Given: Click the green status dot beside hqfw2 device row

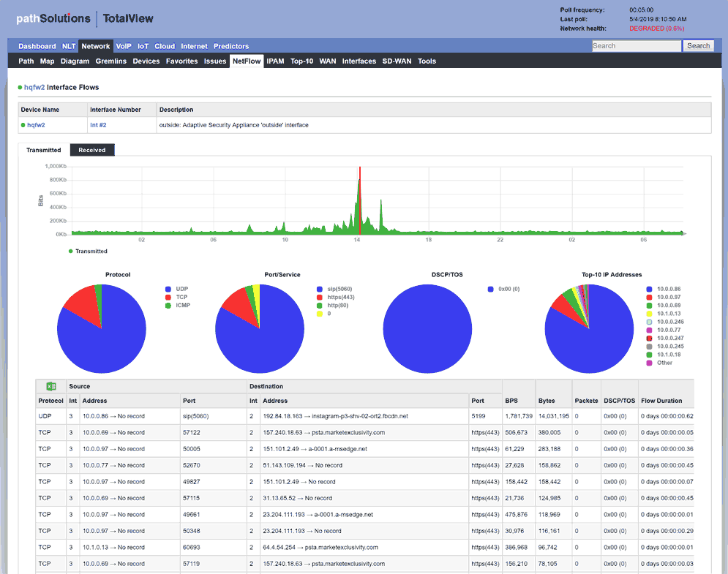Looking at the screenshot, I should tap(23, 125).
